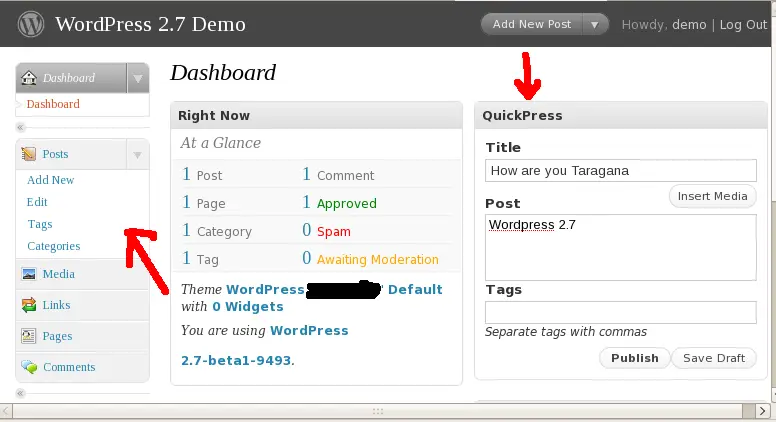Click the Insert Media button
The image size is (776, 422).
(713, 196)
